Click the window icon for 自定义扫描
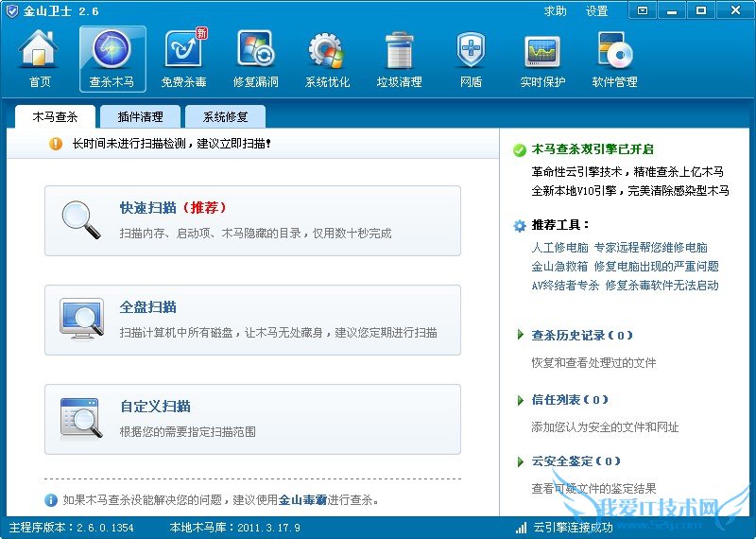The image size is (756, 539). point(81,418)
